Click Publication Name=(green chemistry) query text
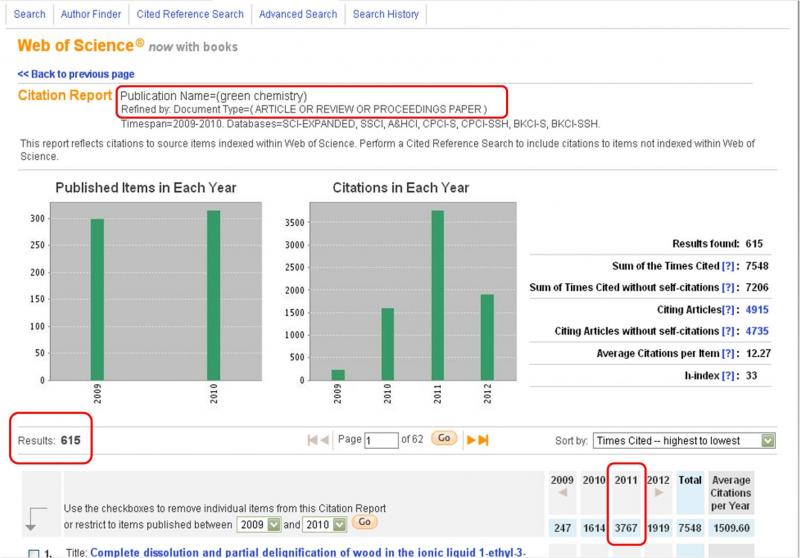This screenshot has height=558, width=800. coord(213,95)
